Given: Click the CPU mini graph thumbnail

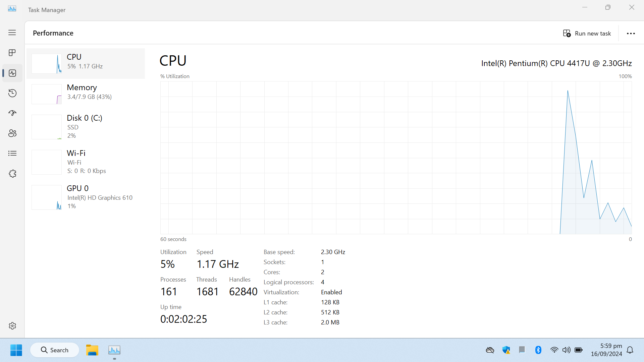Looking at the screenshot, I should pyautogui.click(x=47, y=63).
